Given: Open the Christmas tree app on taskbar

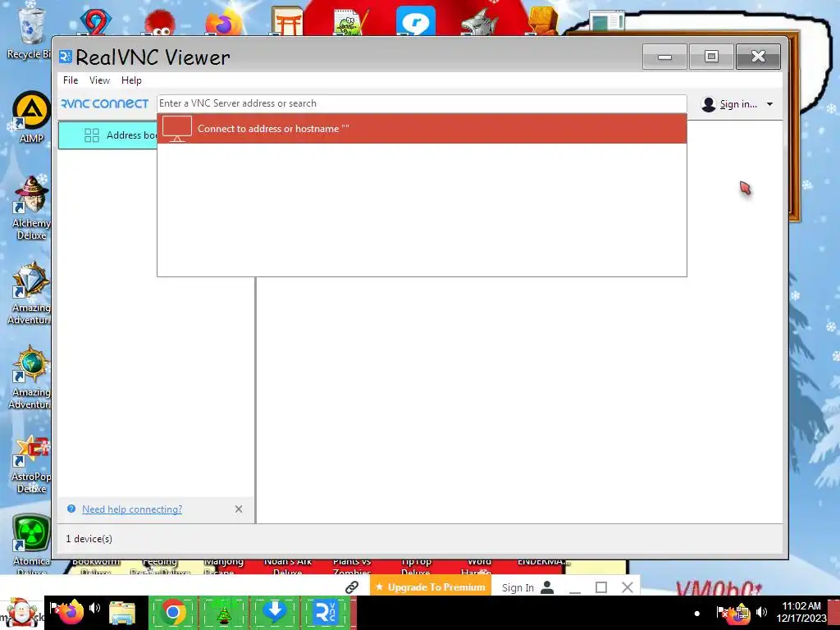Looking at the screenshot, I should (224, 613).
